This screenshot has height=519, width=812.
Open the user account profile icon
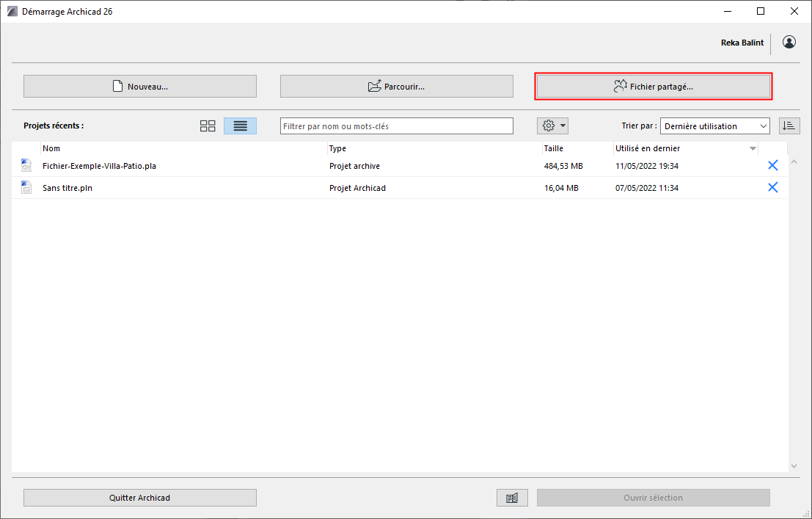(789, 42)
